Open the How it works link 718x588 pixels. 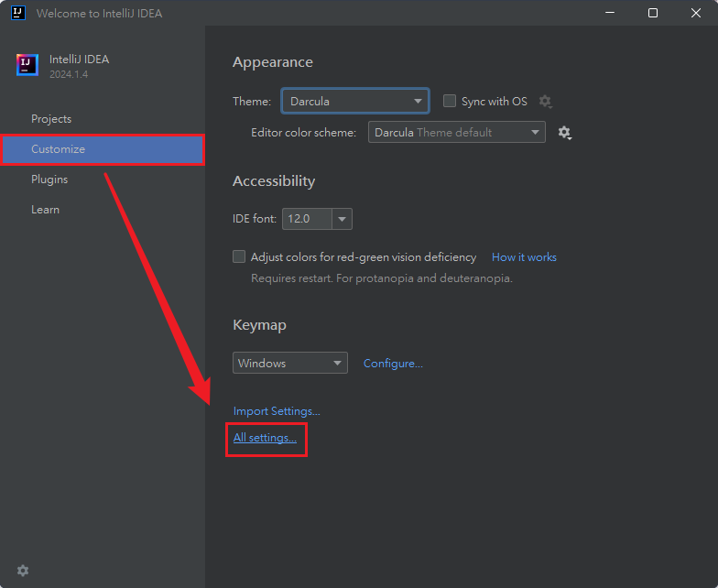(x=524, y=257)
